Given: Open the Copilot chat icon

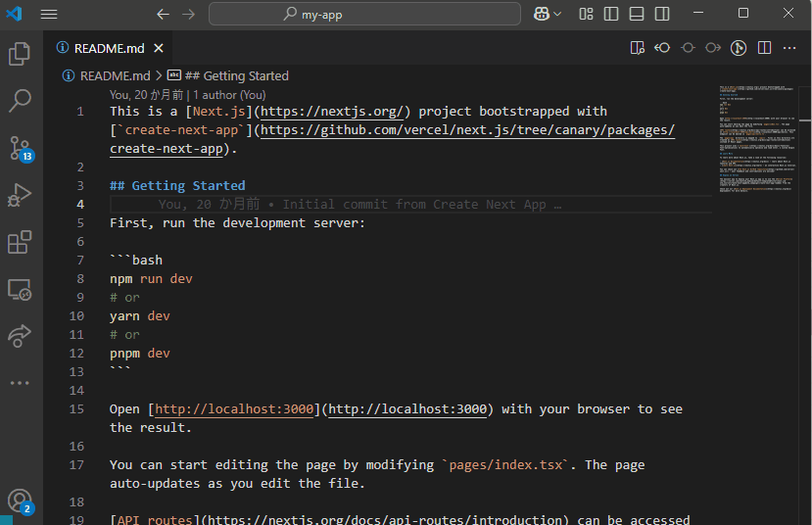Looking at the screenshot, I should coord(541,14).
